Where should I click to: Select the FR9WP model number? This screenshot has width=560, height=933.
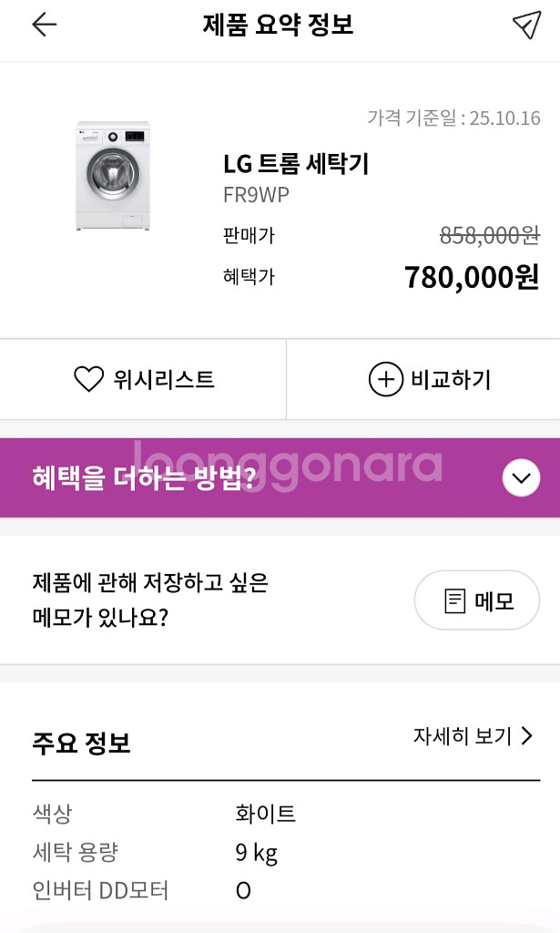(256, 195)
